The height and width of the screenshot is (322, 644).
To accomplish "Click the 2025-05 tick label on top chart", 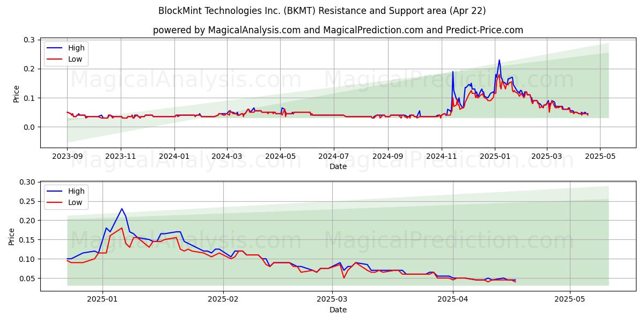I will coord(600,156).
